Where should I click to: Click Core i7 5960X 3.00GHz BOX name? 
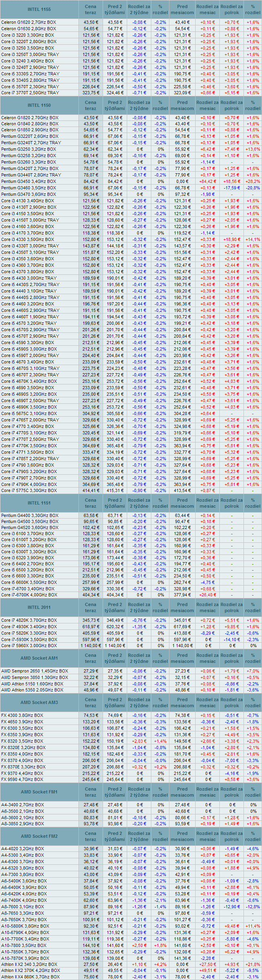(29, 646)
